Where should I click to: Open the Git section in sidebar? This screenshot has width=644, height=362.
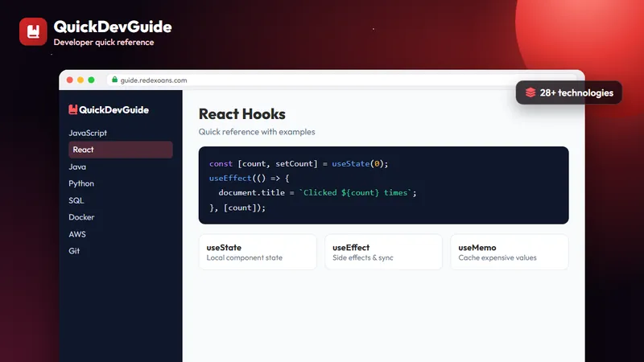pos(74,251)
